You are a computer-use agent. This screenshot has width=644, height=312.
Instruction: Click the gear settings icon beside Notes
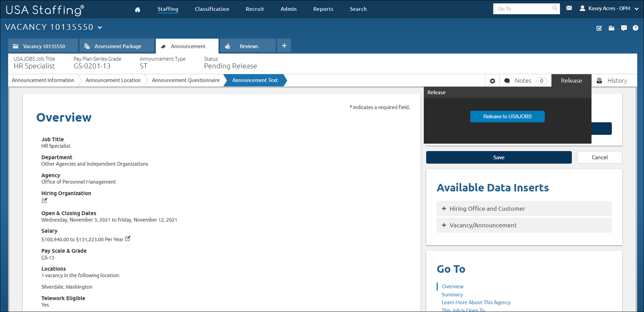(x=492, y=81)
